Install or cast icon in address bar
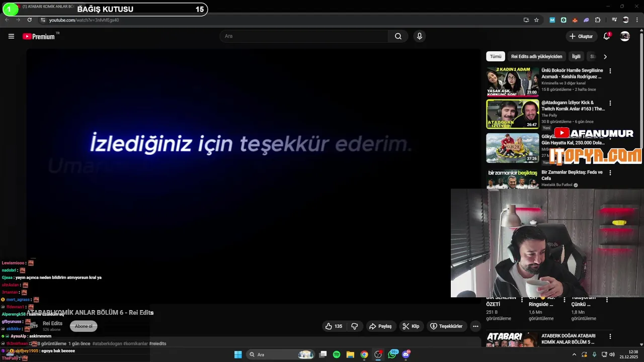 click(526, 20)
